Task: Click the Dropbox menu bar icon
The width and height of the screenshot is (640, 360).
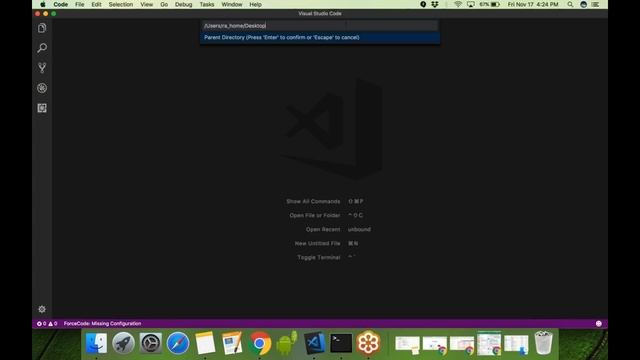Action: click(435, 4)
